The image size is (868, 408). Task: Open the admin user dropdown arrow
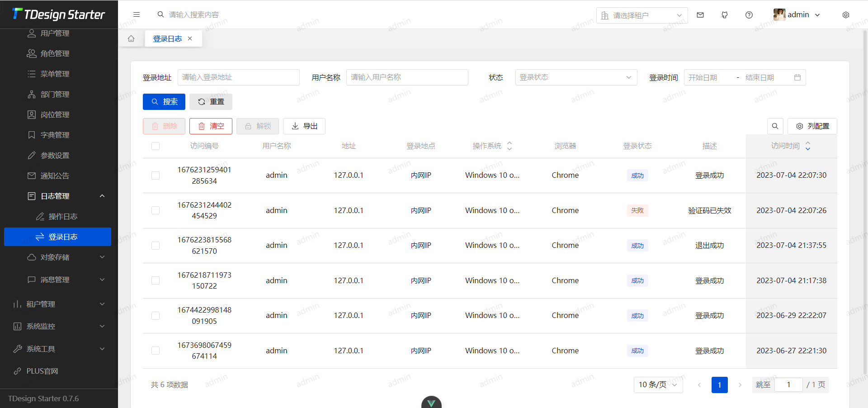pos(817,15)
